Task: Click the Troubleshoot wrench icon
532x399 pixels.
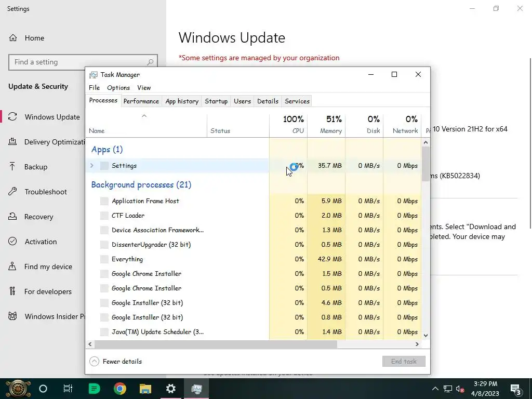Action: click(12, 192)
